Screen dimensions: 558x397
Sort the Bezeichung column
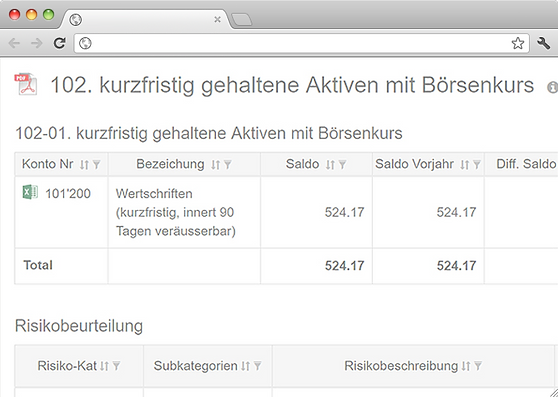click(215, 164)
